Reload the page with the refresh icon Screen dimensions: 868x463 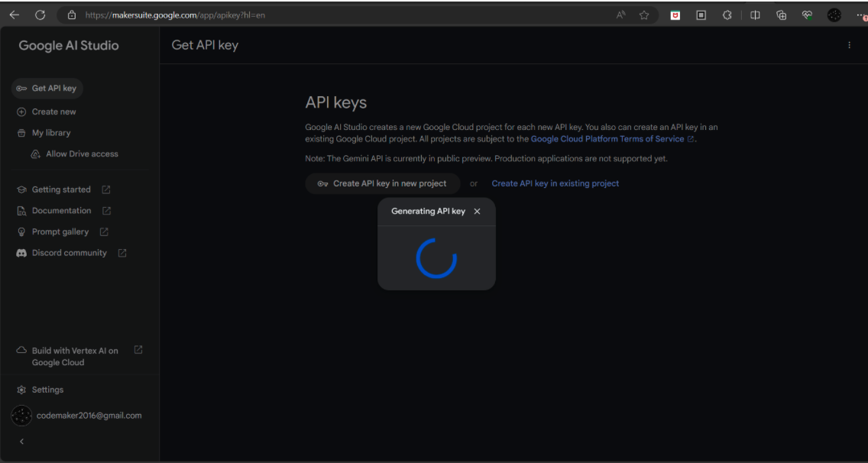click(40, 15)
